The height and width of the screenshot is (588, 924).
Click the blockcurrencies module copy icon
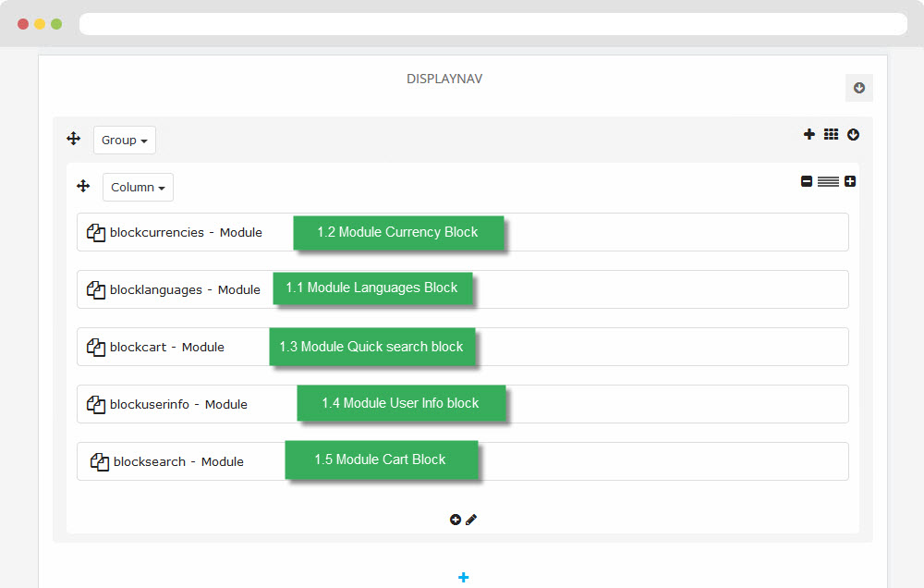point(96,232)
